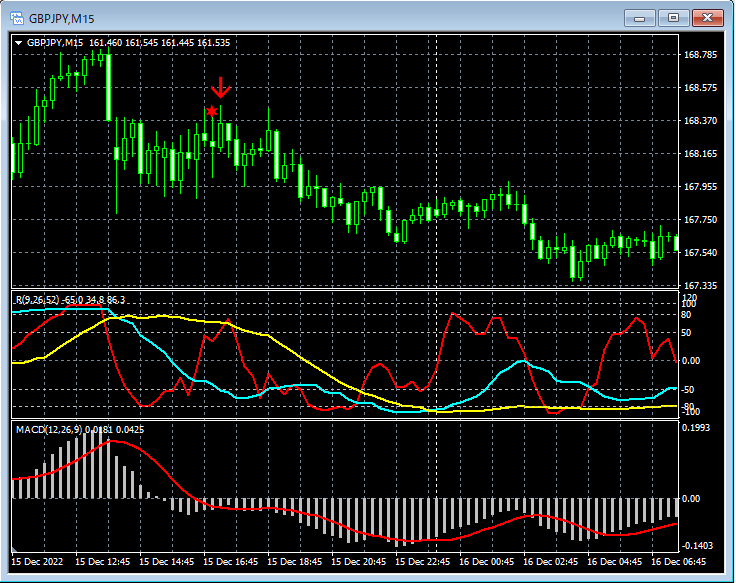Click the GBPJPY,M15 title bar text
Viewport: 736px width, 583px height.
click(x=61, y=18)
